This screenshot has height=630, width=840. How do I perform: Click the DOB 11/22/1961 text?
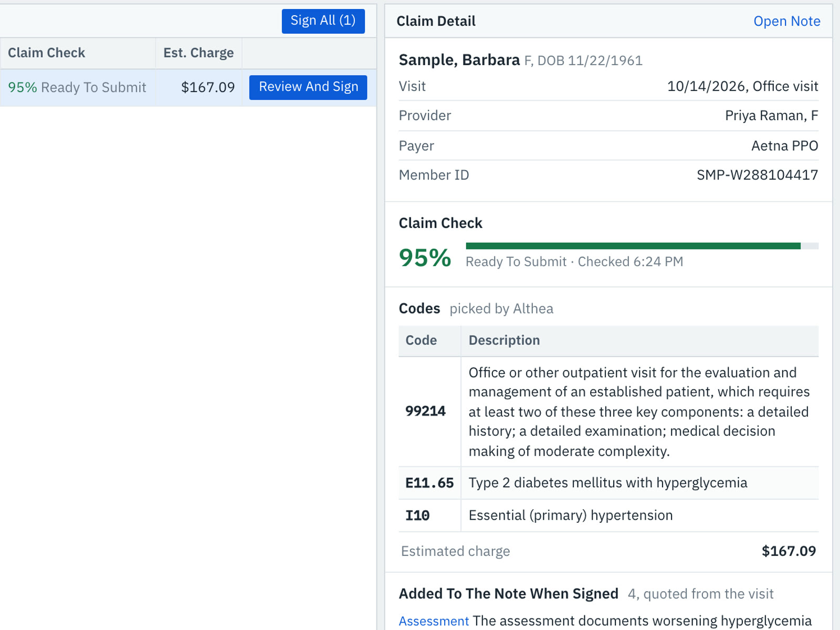click(590, 61)
